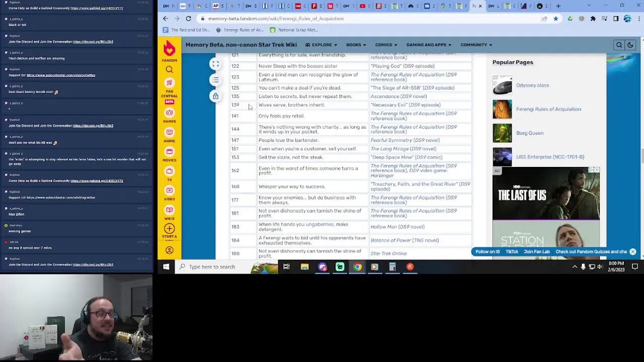Reload the current page
The width and height of the screenshot is (644, 362).
tap(188, 19)
